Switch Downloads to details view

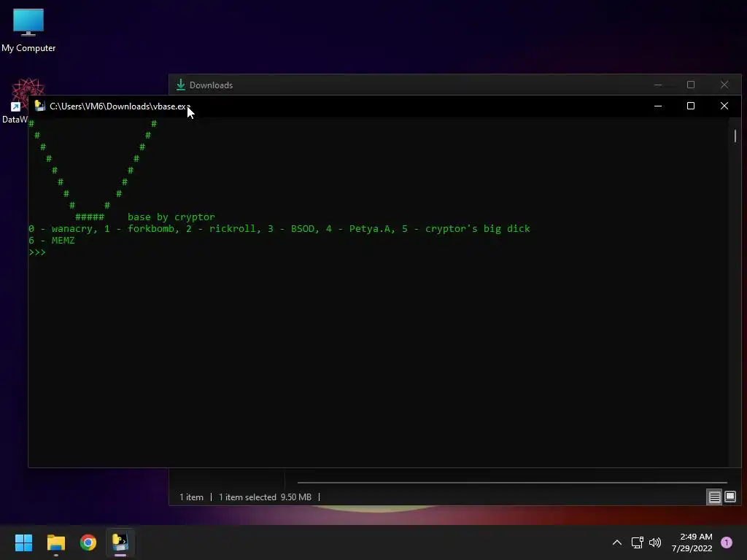click(x=715, y=497)
